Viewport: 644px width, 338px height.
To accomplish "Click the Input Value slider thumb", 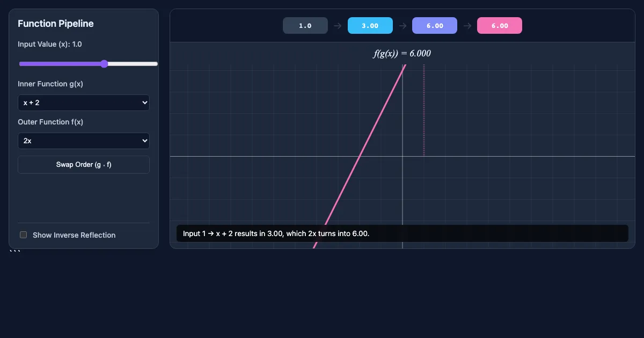I will [104, 64].
